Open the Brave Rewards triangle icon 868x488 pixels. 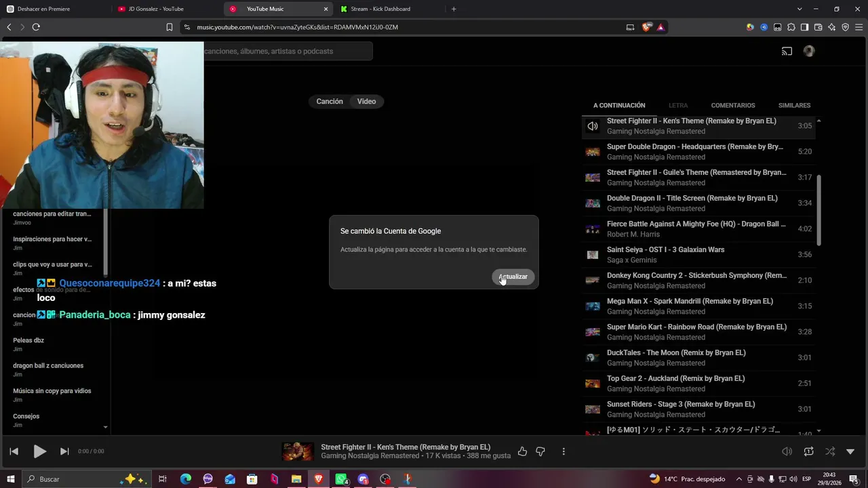[x=660, y=27]
